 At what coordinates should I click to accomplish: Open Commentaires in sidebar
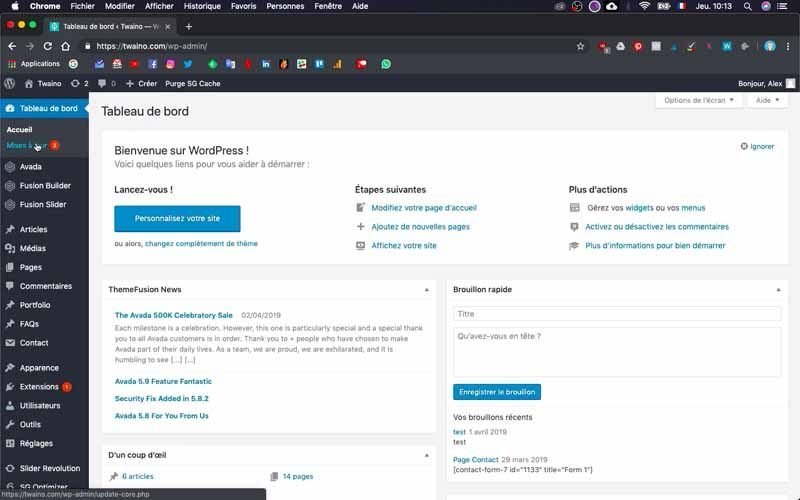pos(44,286)
